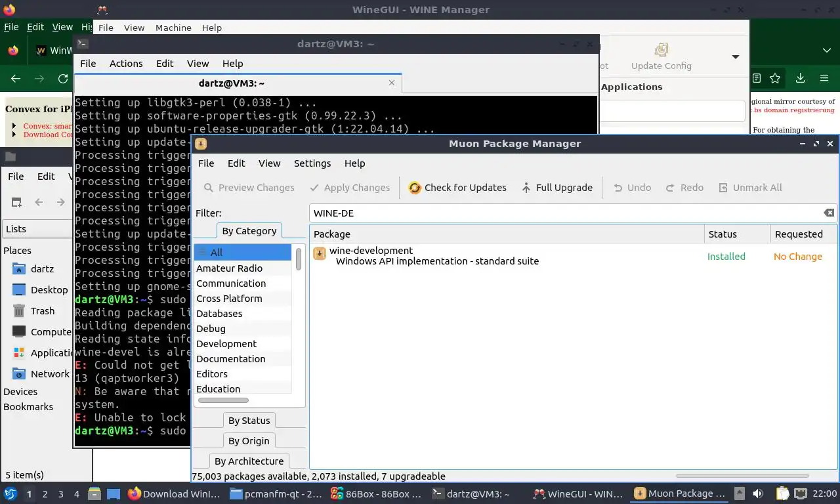Sort by Requested column header

click(x=803, y=234)
